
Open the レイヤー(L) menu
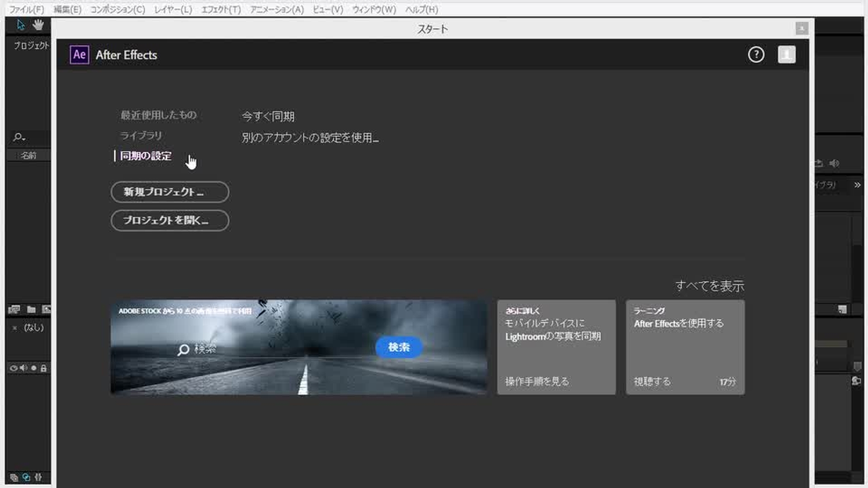(173, 9)
